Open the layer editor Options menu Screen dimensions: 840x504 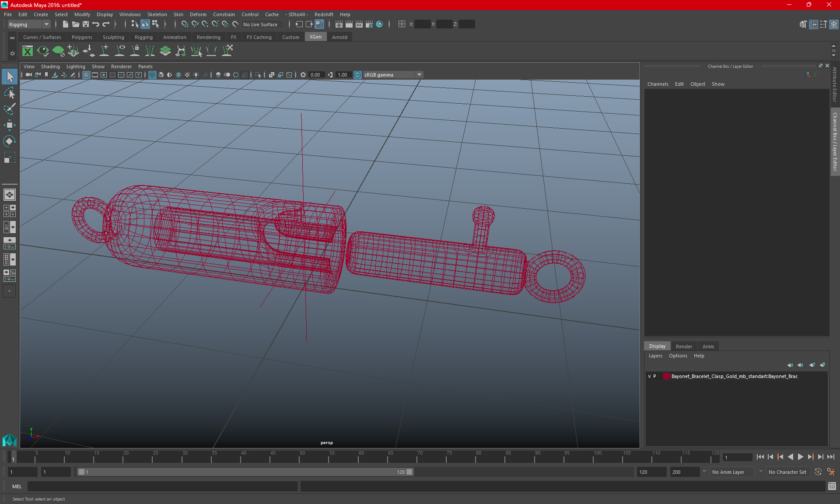(678, 356)
